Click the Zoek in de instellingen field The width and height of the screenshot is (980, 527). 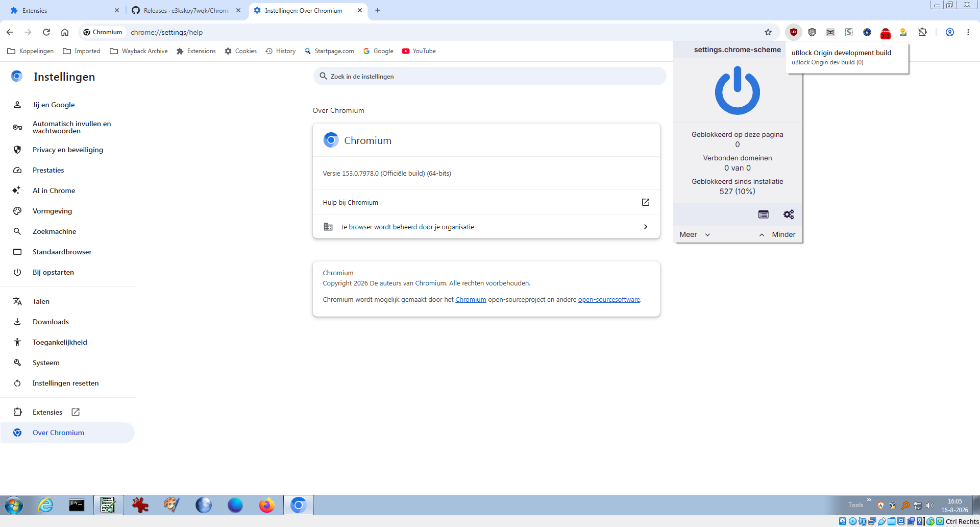pyautogui.click(x=489, y=76)
